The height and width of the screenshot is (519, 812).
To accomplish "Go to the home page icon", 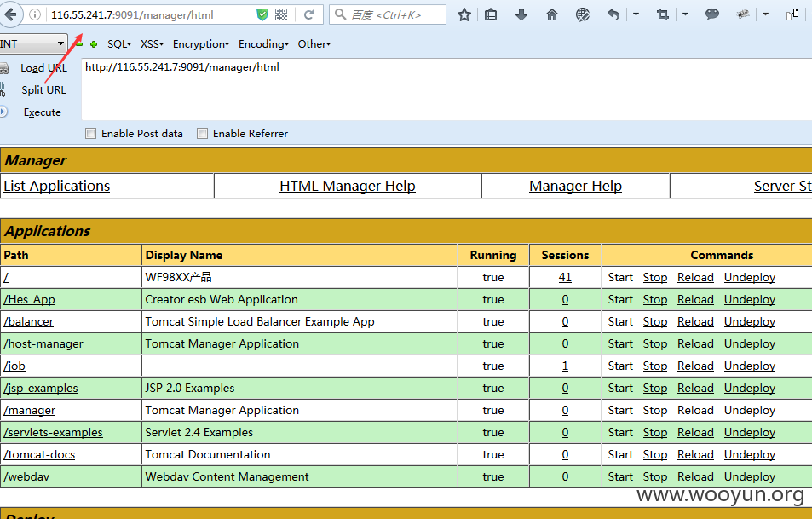I will click(x=552, y=15).
